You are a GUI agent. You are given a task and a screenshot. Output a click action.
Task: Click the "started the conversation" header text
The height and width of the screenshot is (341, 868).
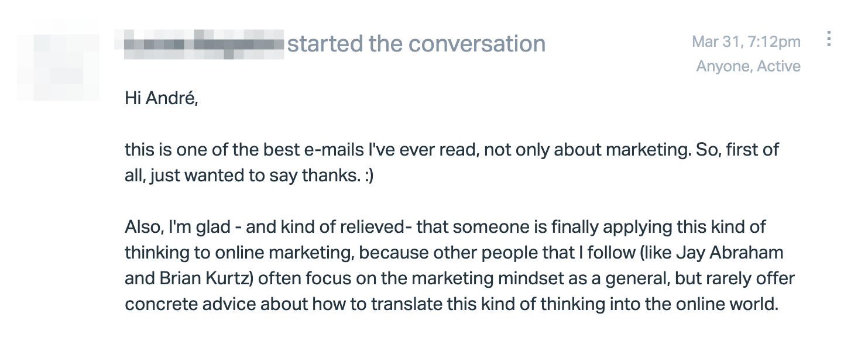click(x=416, y=44)
